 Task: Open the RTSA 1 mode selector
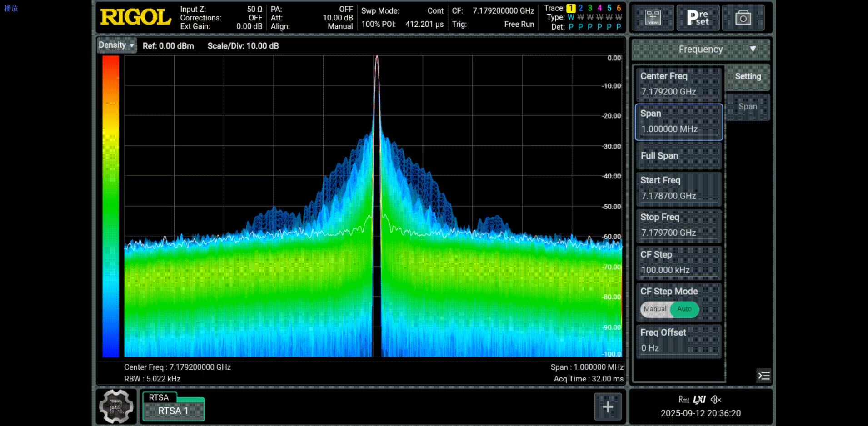[173, 410]
